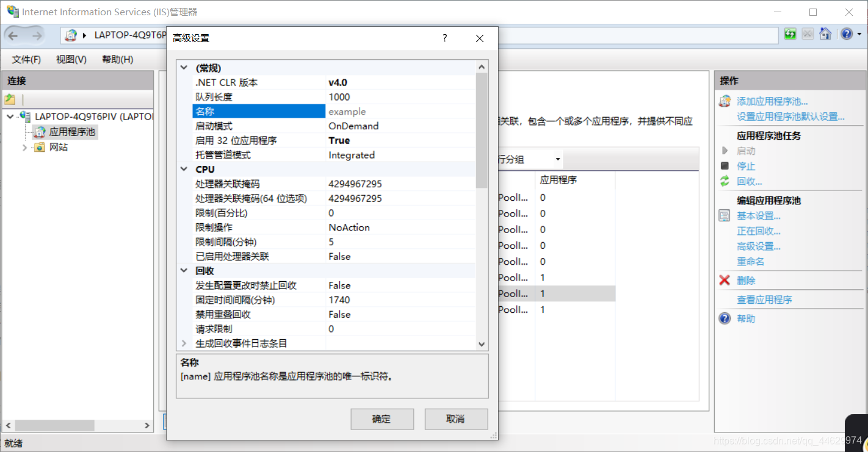Click the play icon beside 启动

[724, 150]
